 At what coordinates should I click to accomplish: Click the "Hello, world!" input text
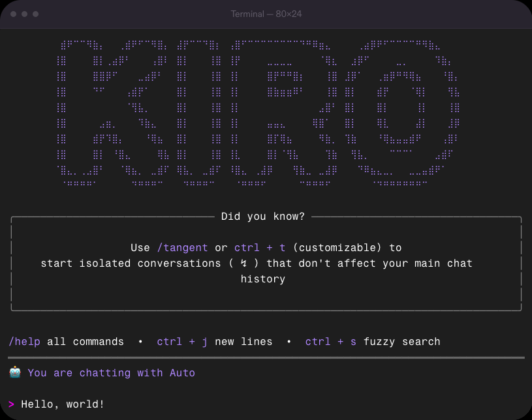pos(63,404)
